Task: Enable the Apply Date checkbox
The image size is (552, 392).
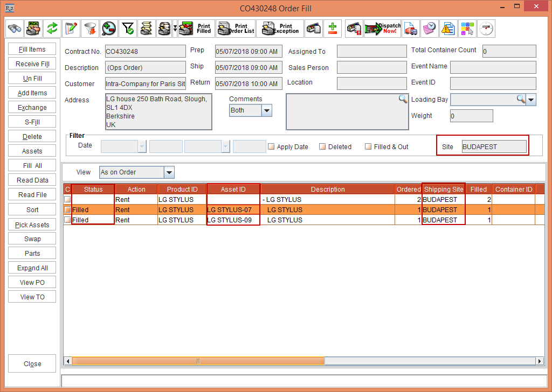Action: 272,147
